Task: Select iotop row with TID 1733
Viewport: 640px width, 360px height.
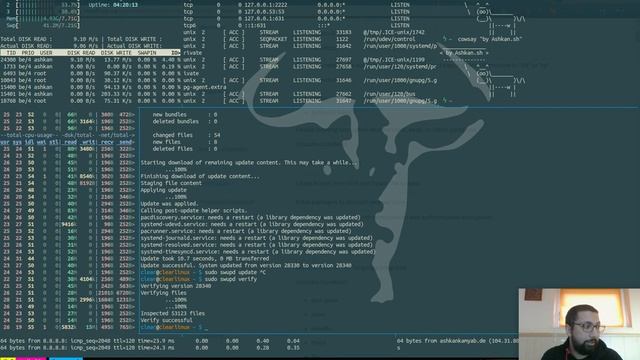Action: (x=90, y=67)
